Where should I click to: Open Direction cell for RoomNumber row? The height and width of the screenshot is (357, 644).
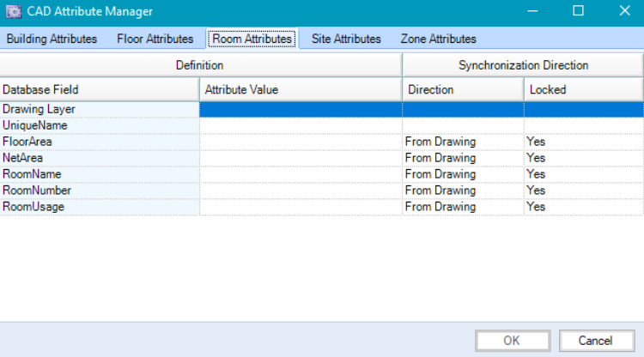[x=463, y=191]
